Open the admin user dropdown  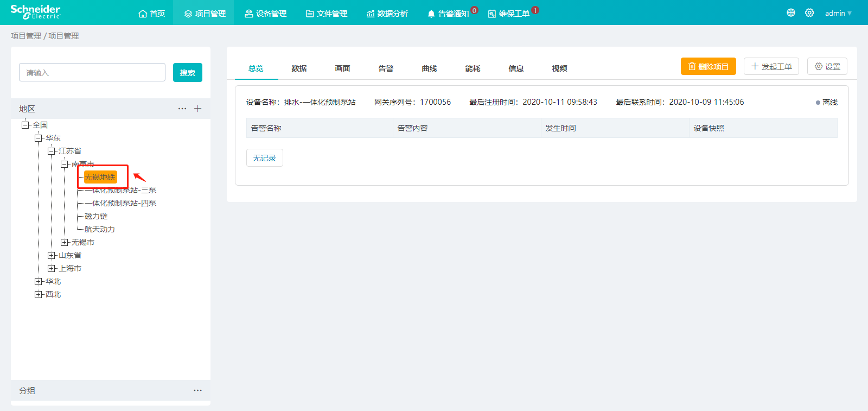click(x=838, y=13)
